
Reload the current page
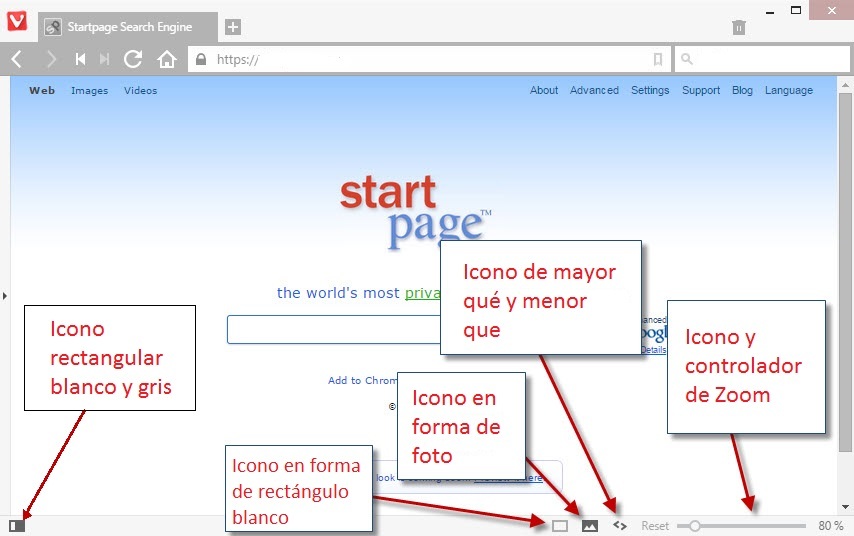133,59
